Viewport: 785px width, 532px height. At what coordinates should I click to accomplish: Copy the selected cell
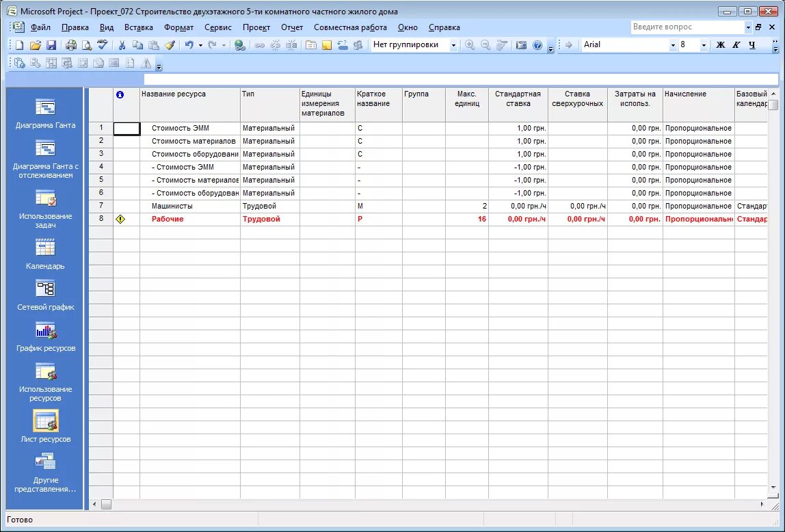pyautogui.click(x=137, y=45)
